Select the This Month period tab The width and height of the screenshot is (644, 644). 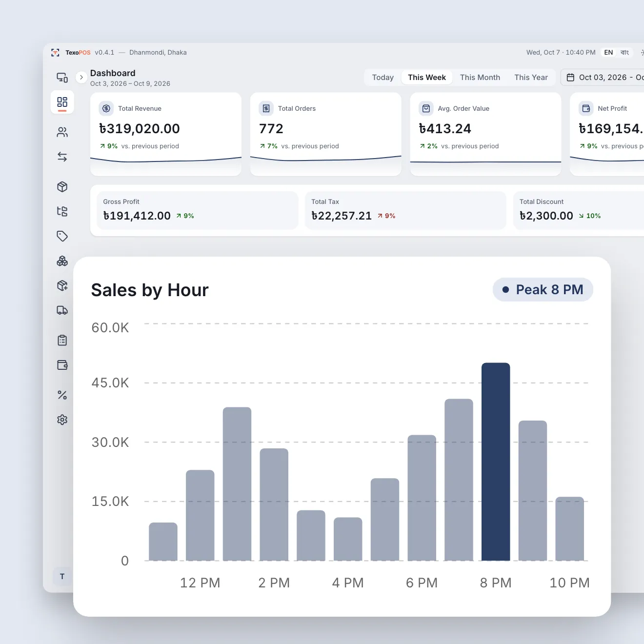coord(480,78)
